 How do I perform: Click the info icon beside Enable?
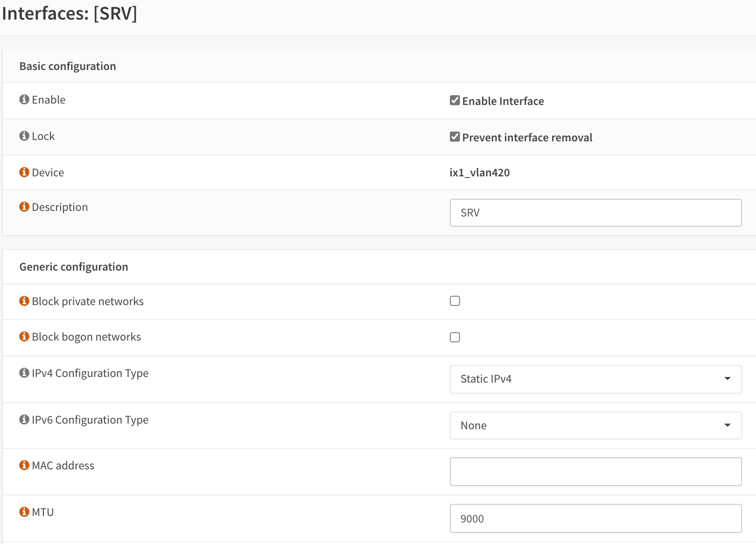click(x=24, y=99)
